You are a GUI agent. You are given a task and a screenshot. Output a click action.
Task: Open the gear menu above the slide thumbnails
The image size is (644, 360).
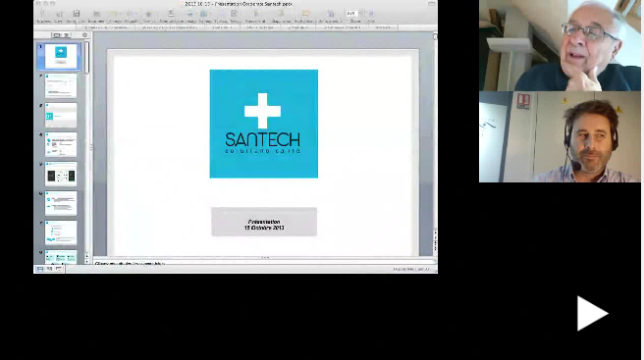84,35
